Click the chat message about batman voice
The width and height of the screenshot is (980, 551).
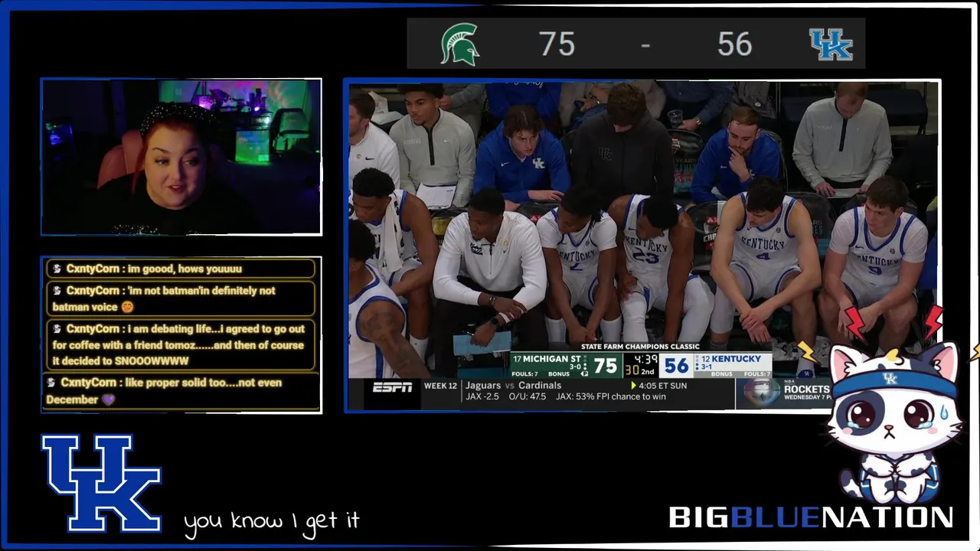181,298
